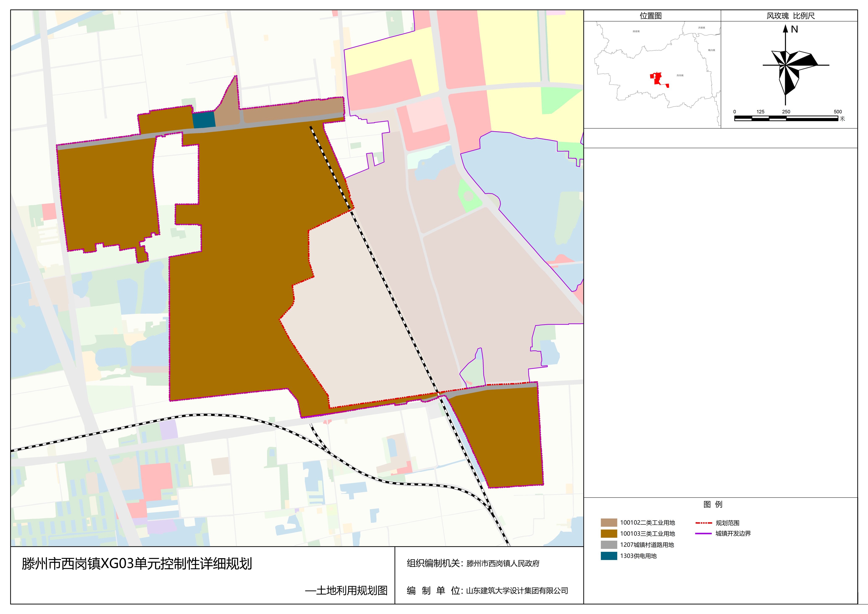Click the 位置图 header label
868x614 pixels.
[x=651, y=16]
